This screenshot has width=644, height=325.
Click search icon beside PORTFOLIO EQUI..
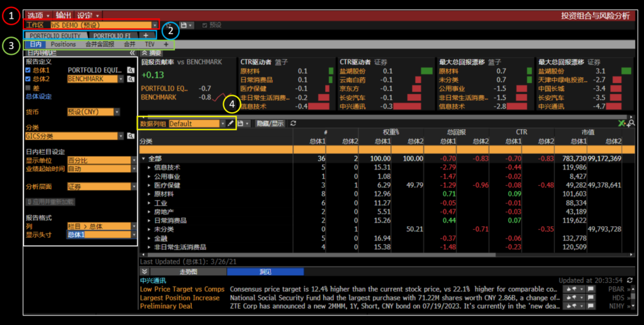pyautogui.click(x=131, y=71)
